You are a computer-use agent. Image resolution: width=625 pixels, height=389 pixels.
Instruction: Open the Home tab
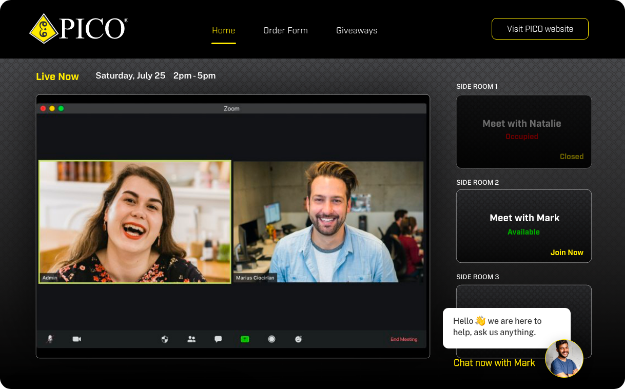(224, 30)
